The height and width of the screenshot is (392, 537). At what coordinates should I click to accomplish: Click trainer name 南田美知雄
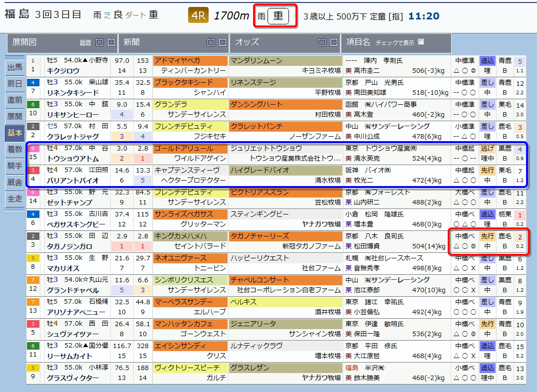point(370,92)
